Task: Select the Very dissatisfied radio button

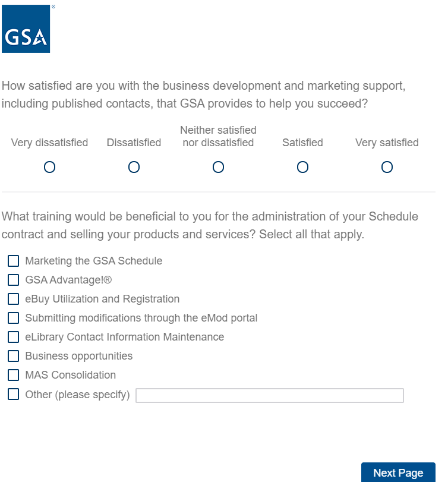Action: point(50,167)
